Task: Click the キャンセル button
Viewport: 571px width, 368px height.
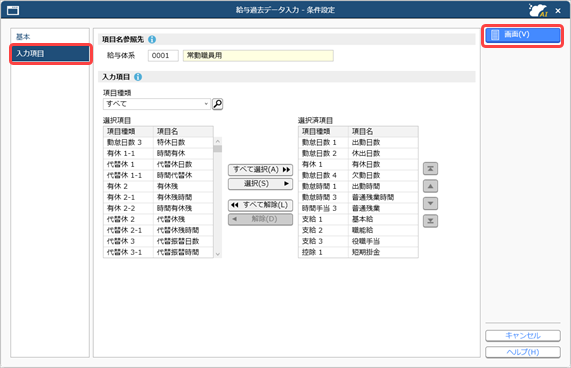Action: [x=523, y=336]
